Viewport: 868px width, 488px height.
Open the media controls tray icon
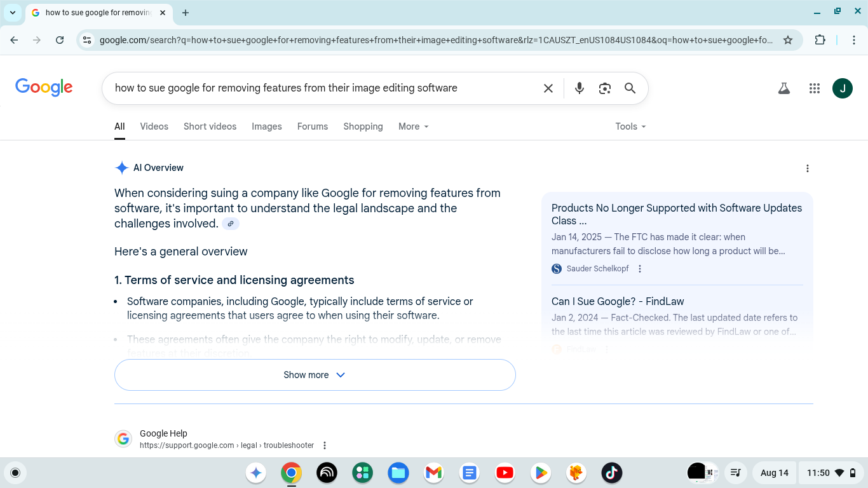click(735, 473)
